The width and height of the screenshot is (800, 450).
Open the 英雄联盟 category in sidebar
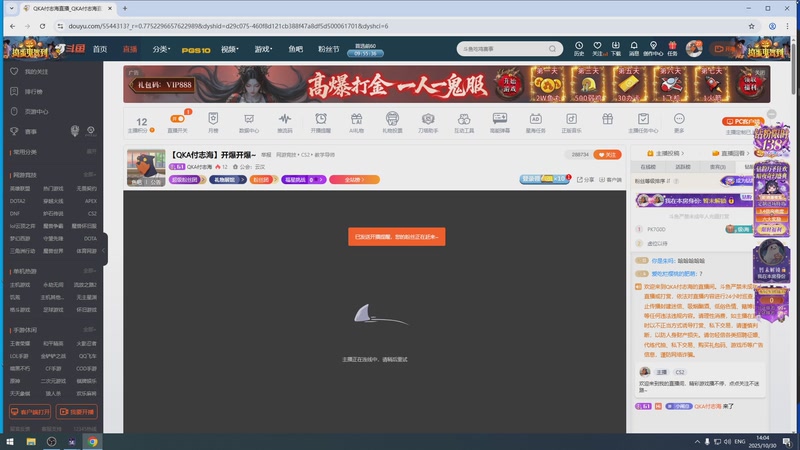(x=20, y=189)
